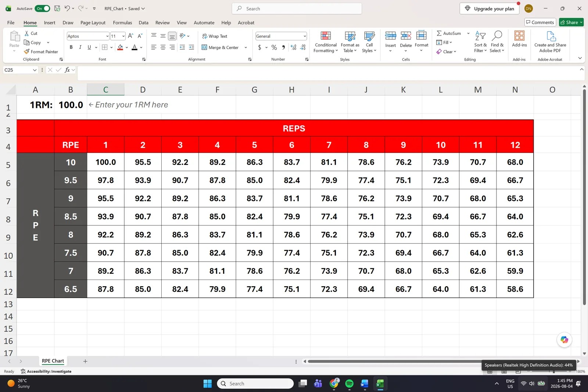588x392 pixels.
Task: Open the Page Layout tab
Action: click(93, 22)
